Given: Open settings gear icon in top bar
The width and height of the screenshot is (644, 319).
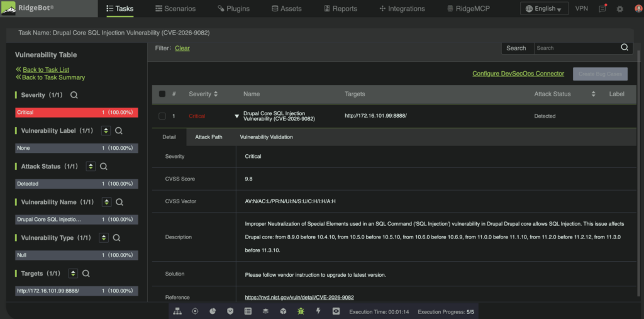Looking at the screenshot, I should pyautogui.click(x=619, y=9).
